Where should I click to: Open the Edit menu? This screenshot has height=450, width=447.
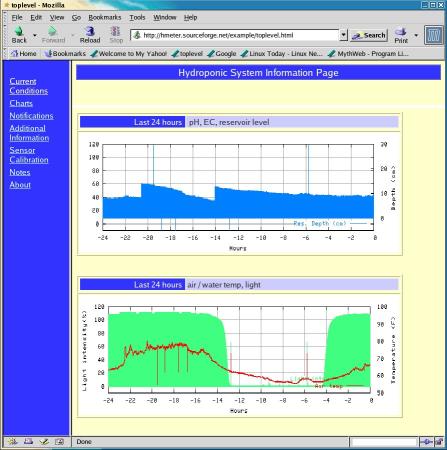36,17
